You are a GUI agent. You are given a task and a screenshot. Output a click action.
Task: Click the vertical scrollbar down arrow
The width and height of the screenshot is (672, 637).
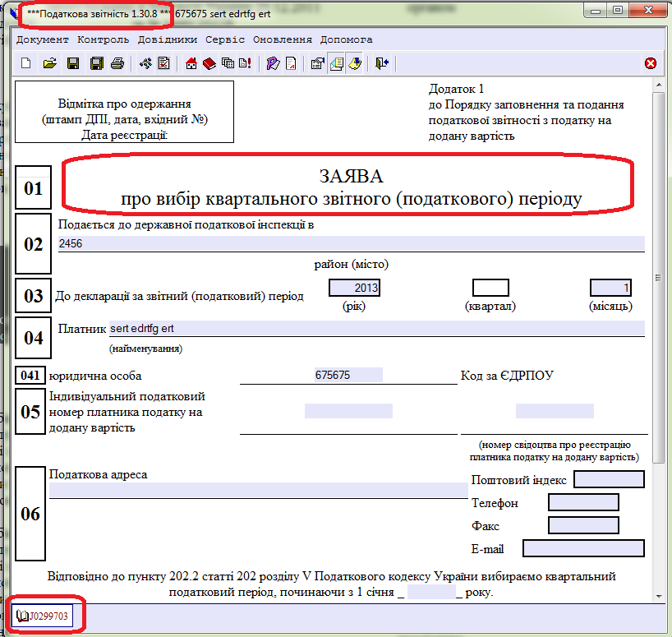[x=659, y=596]
